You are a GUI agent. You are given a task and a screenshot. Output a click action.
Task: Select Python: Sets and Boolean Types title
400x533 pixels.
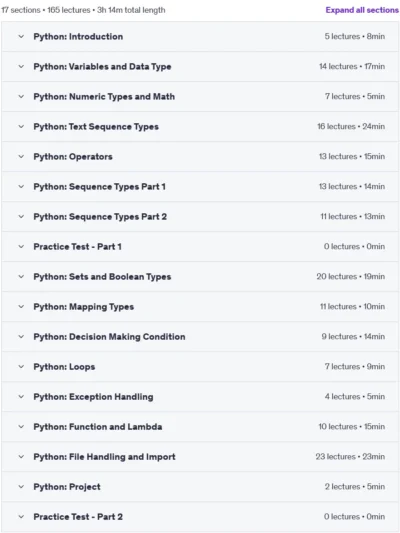102,277
